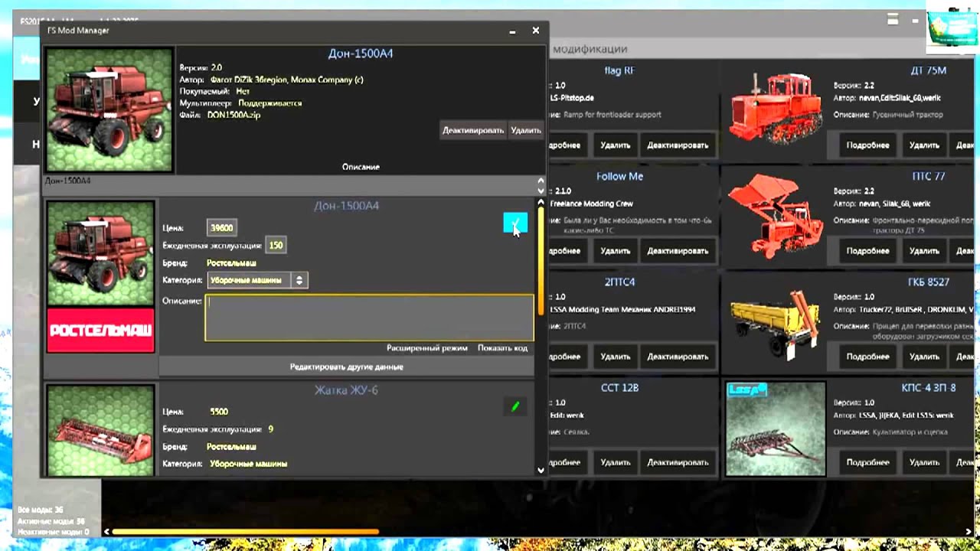Click orange horizontal scrollbar thumb at bottom
Screen dimensions: 980x551
pyautogui.click(x=245, y=531)
